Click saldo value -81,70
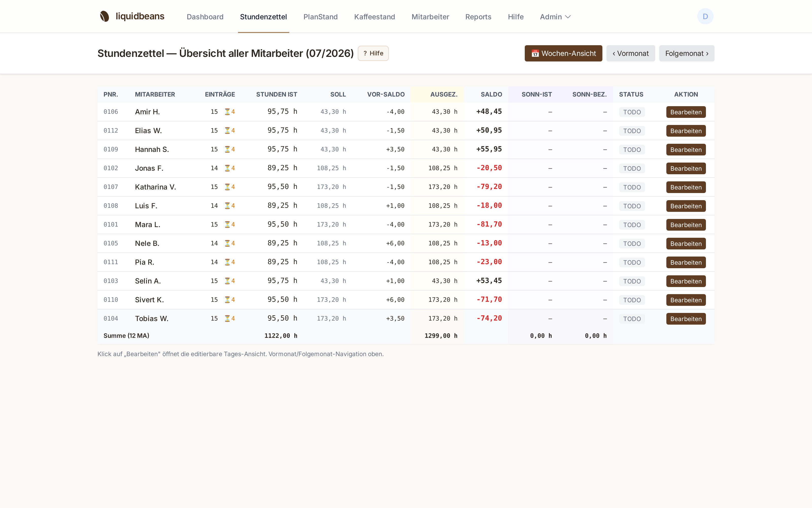The width and height of the screenshot is (812, 508). click(x=489, y=225)
